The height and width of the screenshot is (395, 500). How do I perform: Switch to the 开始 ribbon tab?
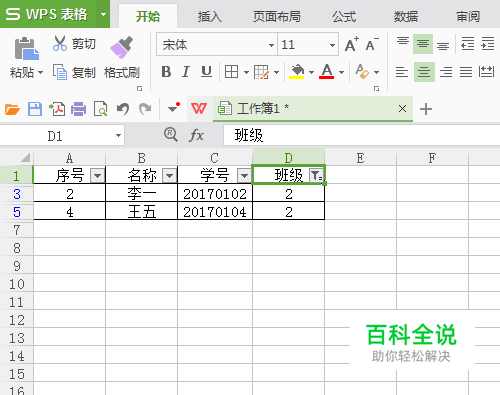point(148,16)
